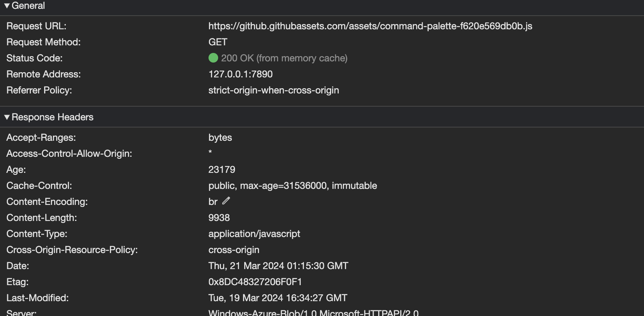The width and height of the screenshot is (644, 316).
Task: Click the Access-Control-Allow-Origin asterisk value
Action: pyautogui.click(x=210, y=153)
